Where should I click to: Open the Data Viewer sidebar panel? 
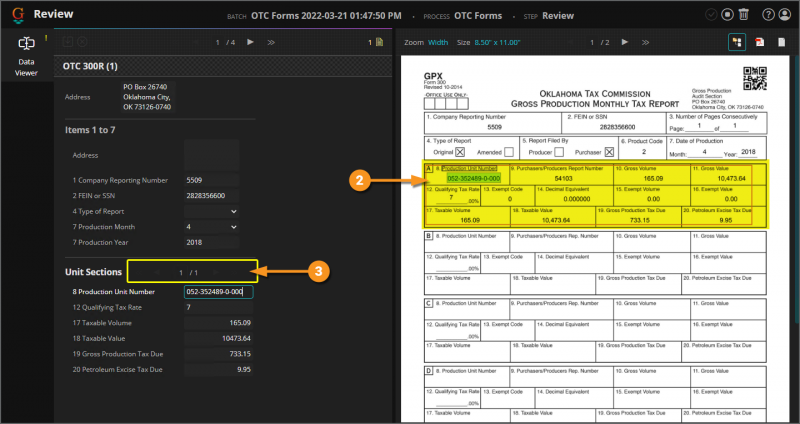[x=26, y=56]
